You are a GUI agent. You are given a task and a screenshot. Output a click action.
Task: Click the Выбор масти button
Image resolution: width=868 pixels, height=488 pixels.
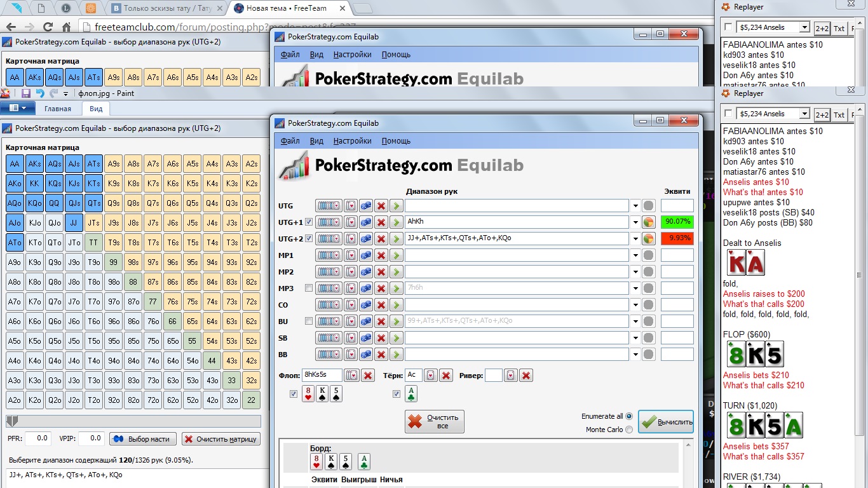[x=143, y=439]
